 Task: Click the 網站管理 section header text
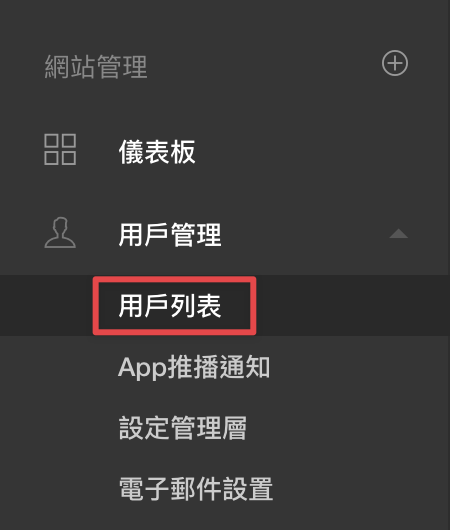96,67
